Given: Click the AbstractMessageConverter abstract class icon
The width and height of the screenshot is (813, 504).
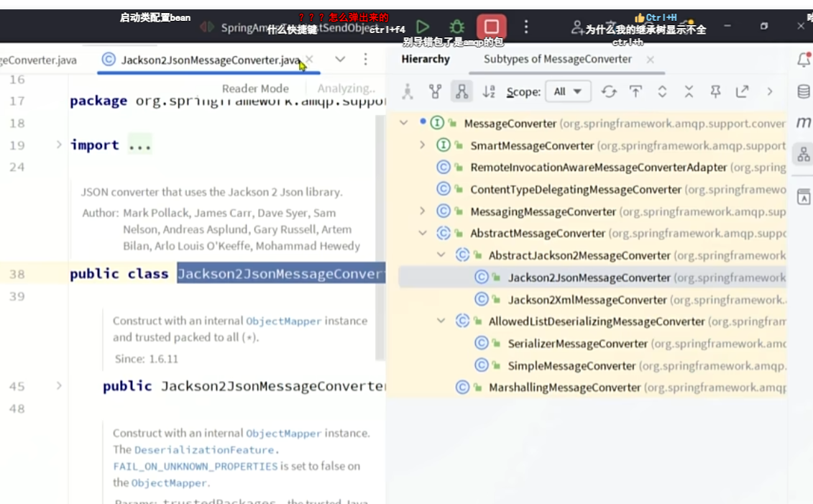Looking at the screenshot, I should tap(443, 234).
